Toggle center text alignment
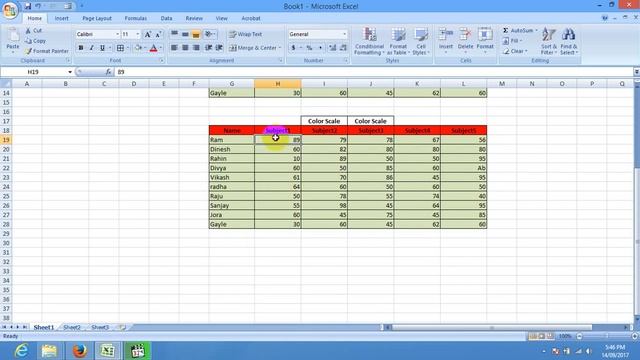Image resolution: width=640 pixels, height=360 pixels. (185, 48)
